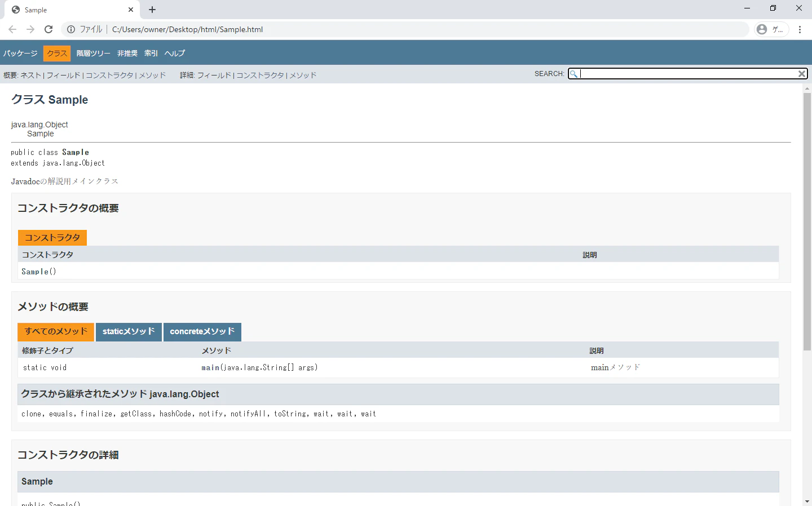Select the すべてのメソッド tab
Screen dimensions: 812x506
[56, 332]
